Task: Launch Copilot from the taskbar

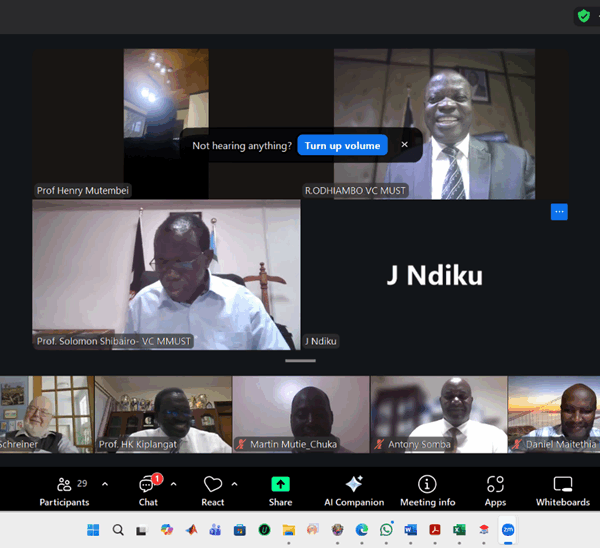Action: click(166, 530)
